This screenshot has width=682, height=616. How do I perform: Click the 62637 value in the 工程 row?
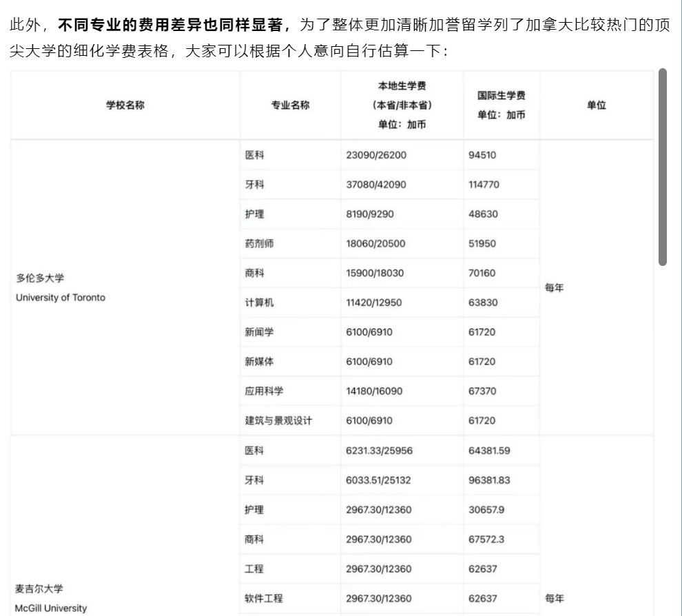(483, 568)
